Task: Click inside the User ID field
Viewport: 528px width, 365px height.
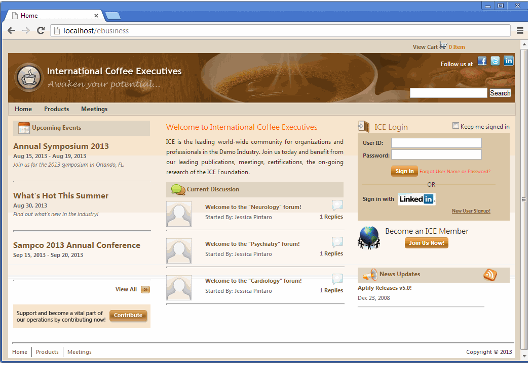Action: 436,143
